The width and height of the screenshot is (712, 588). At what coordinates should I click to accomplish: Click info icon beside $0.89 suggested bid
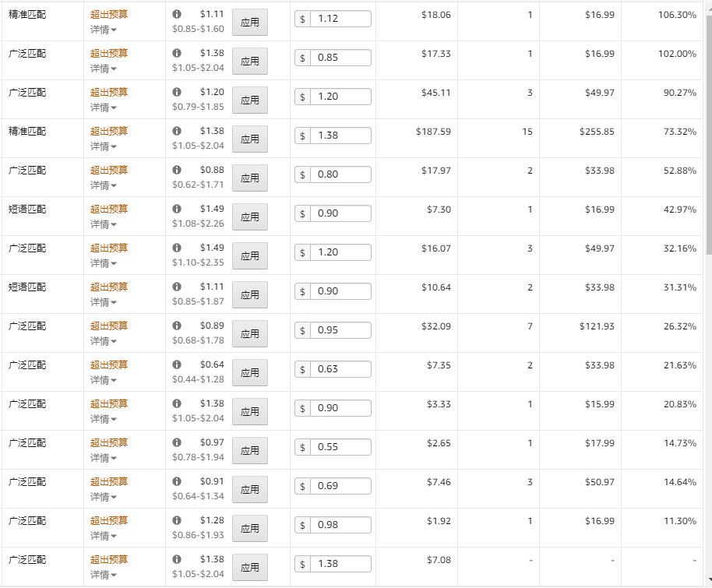177,326
